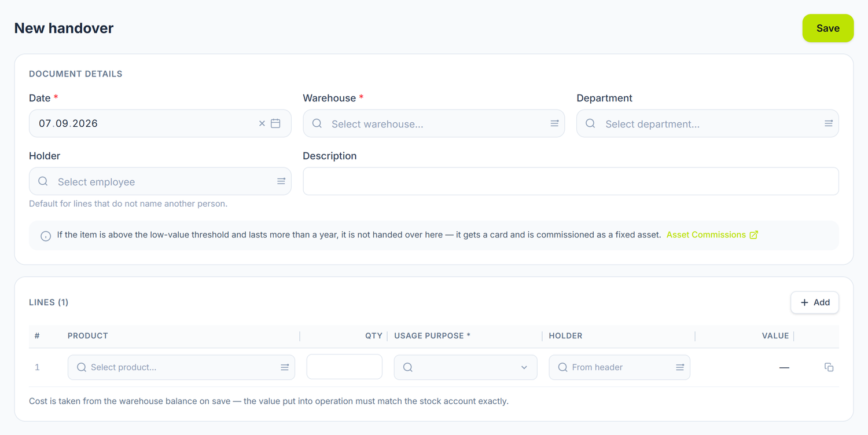Open the header Holder employee list icon
Screen dimensions: 868x435
coord(281,181)
